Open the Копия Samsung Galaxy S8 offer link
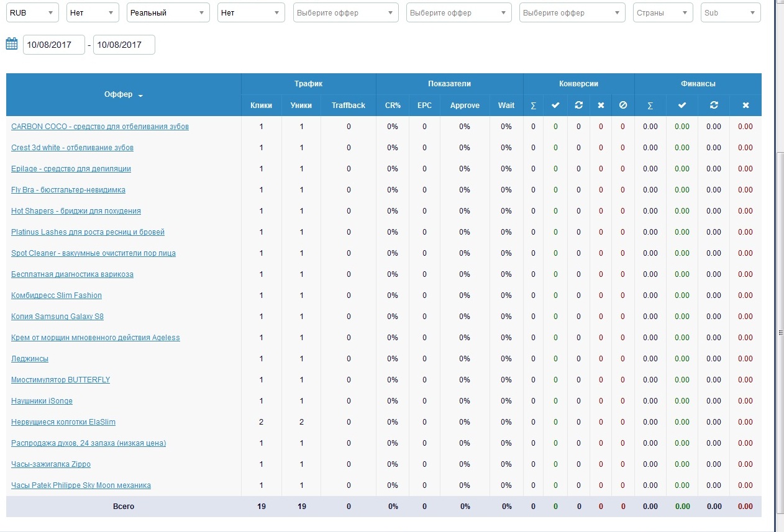This screenshot has width=784, height=532. click(x=57, y=317)
